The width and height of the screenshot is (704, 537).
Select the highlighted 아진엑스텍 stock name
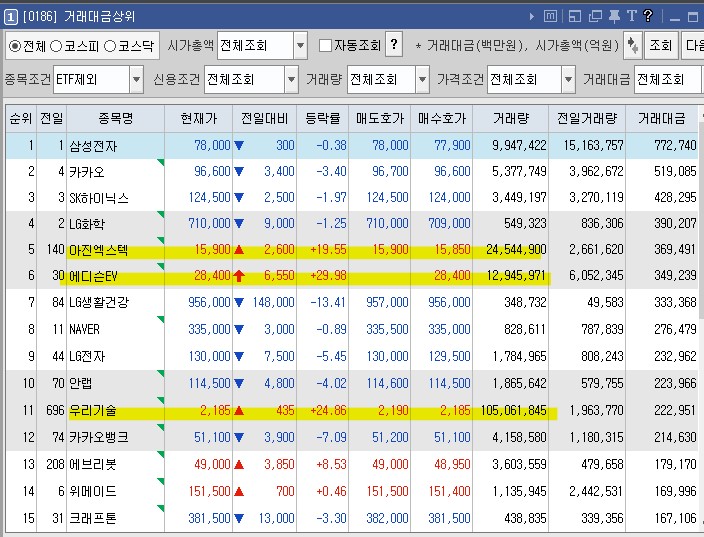click(x=98, y=250)
